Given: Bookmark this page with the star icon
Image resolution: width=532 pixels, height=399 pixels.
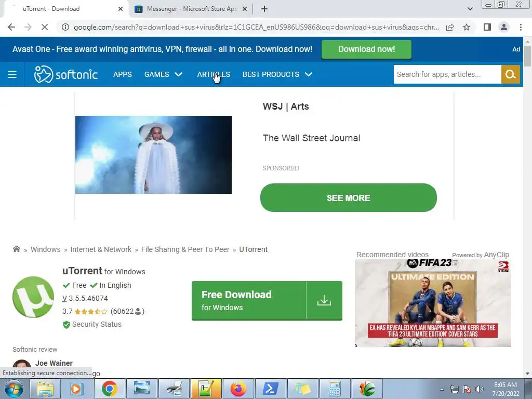Looking at the screenshot, I should [467, 27].
